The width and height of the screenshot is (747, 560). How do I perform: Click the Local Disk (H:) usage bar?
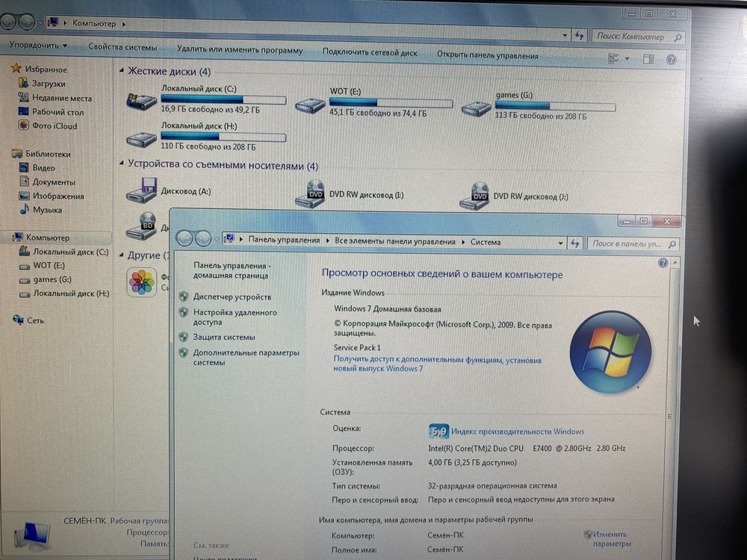[223, 137]
